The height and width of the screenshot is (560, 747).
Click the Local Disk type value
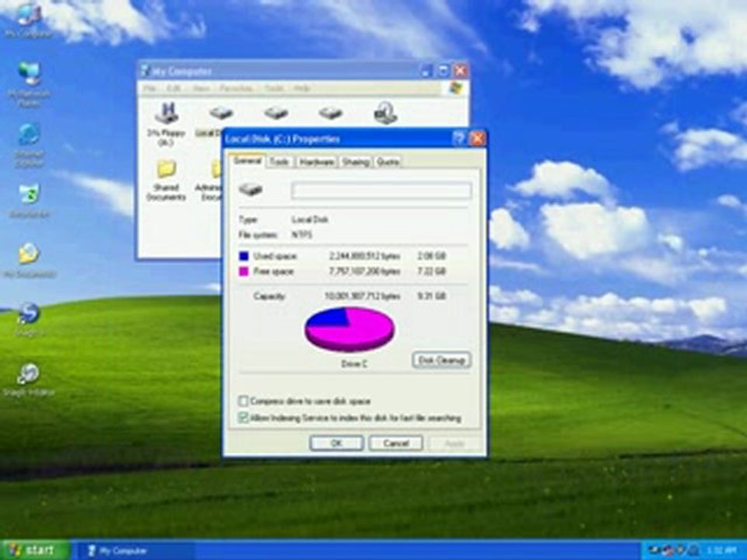pyautogui.click(x=310, y=219)
